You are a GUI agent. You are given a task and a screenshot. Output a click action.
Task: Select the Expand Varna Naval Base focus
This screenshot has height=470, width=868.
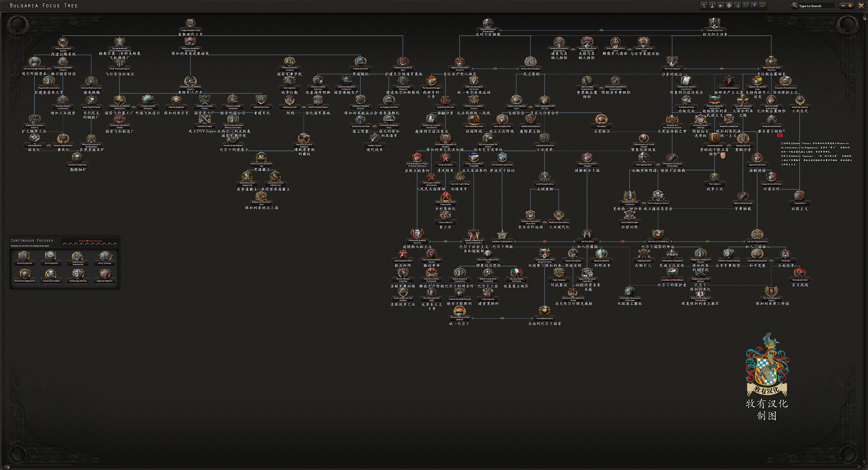coord(403,64)
